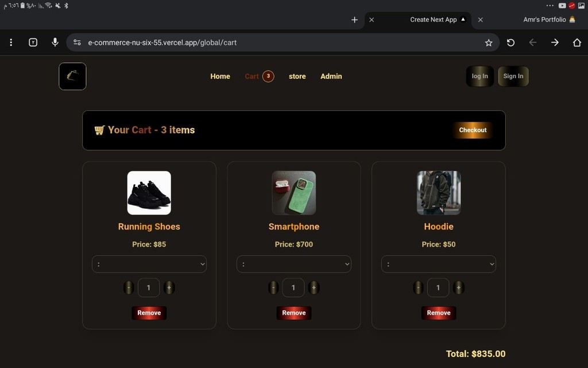Expand the Hoodie options dropdown
Viewport: 588px width, 368px height.
tap(439, 264)
